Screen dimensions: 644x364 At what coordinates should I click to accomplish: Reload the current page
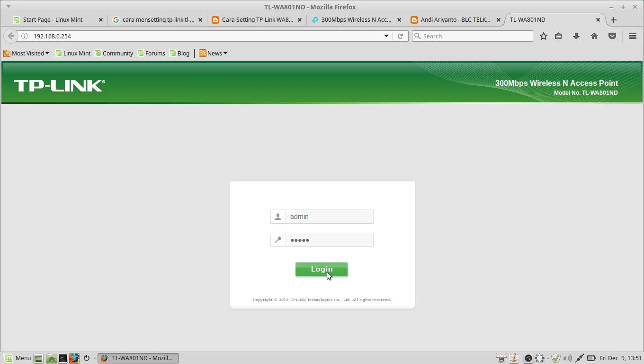point(401,36)
